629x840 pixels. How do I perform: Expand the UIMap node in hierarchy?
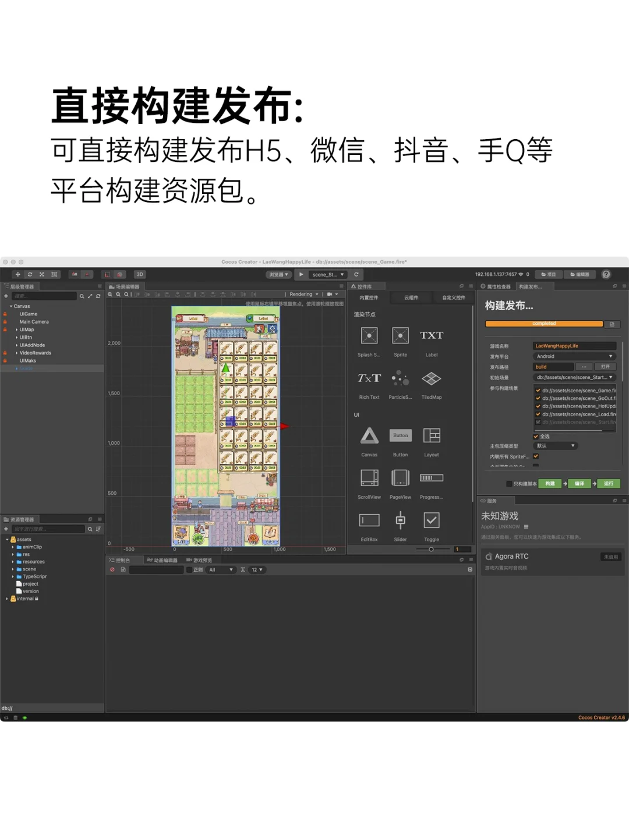click(x=16, y=329)
